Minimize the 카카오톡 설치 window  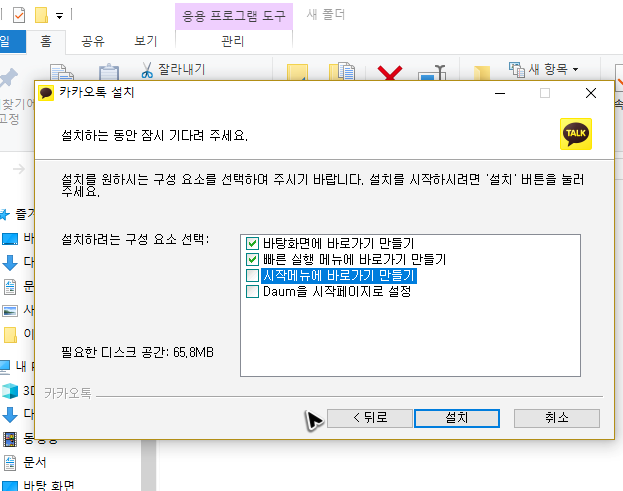(500, 93)
